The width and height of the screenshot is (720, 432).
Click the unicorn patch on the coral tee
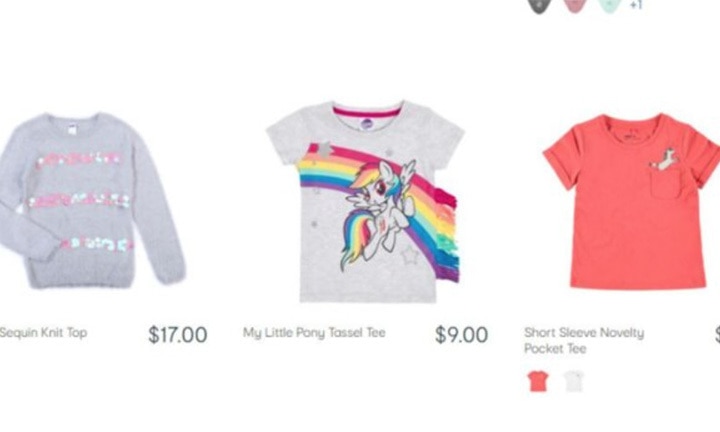(x=664, y=159)
